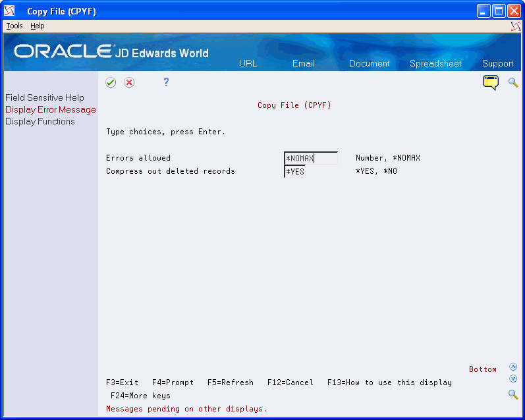Screen dimensions: 525x420
Task: Click 'Messages pending on other displays.' text
Action: pos(186,409)
